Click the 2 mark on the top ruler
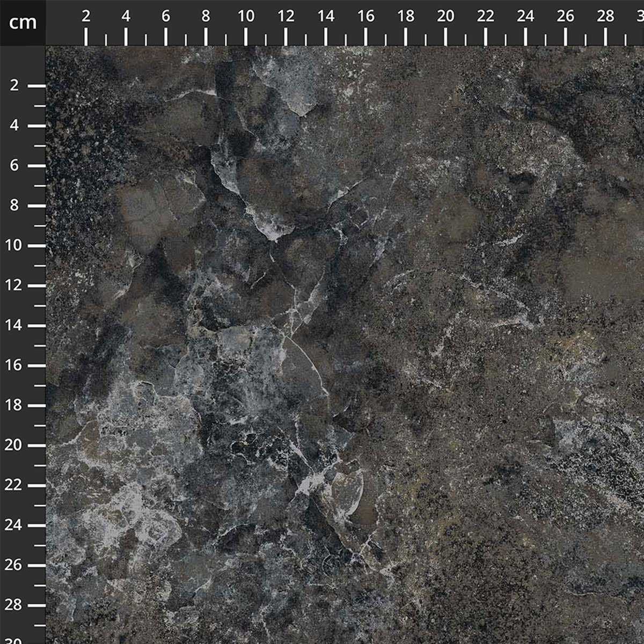The height and width of the screenshot is (644, 644). coord(86,17)
